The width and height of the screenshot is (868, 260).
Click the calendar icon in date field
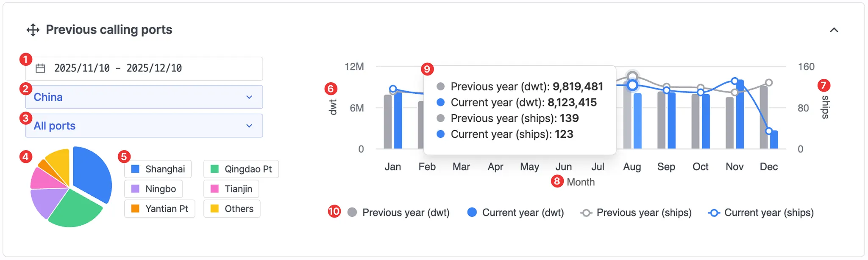coord(40,68)
